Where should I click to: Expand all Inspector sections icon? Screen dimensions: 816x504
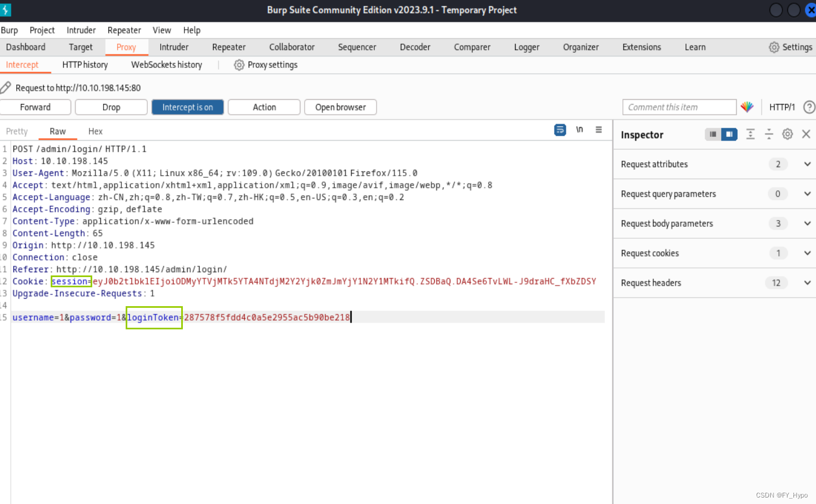[750, 134]
